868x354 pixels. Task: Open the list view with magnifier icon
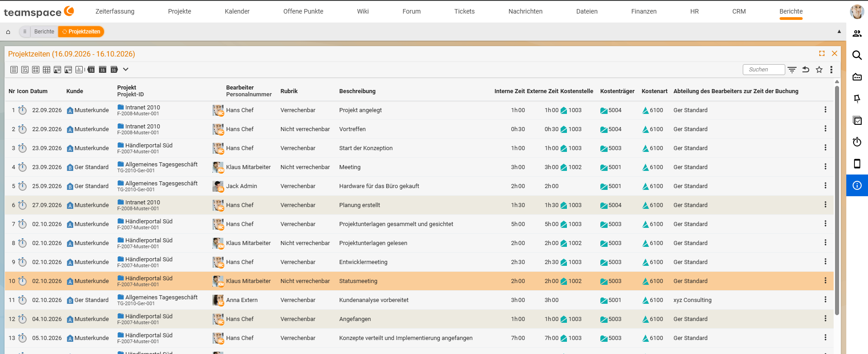pos(25,70)
